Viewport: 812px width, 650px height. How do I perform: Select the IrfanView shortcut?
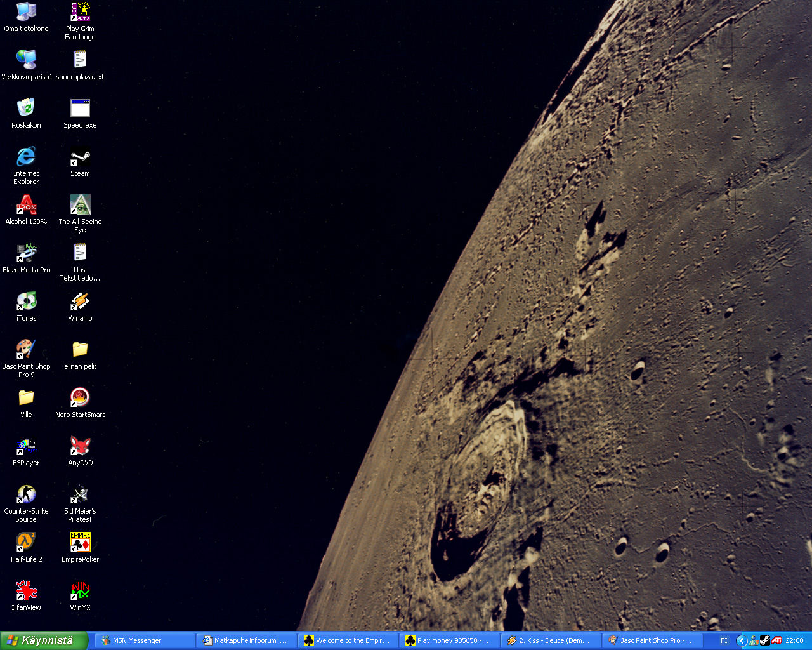pos(26,595)
